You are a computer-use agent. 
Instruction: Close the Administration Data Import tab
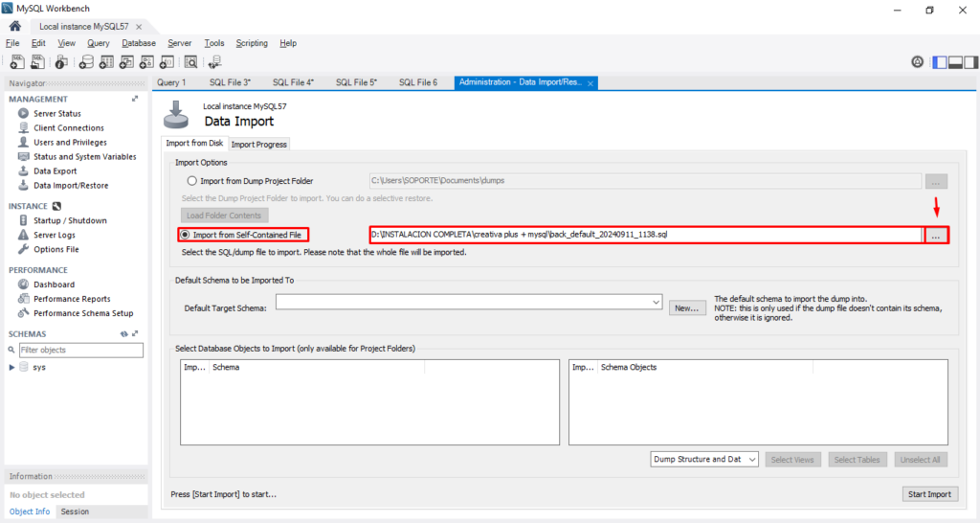click(x=590, y=83)
